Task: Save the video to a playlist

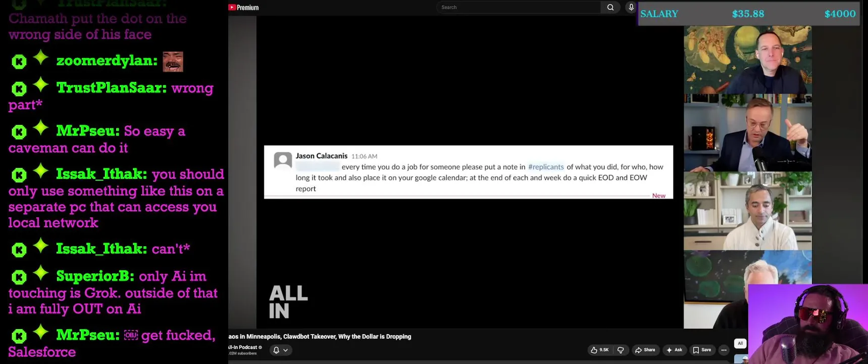Action: (702, 350)
